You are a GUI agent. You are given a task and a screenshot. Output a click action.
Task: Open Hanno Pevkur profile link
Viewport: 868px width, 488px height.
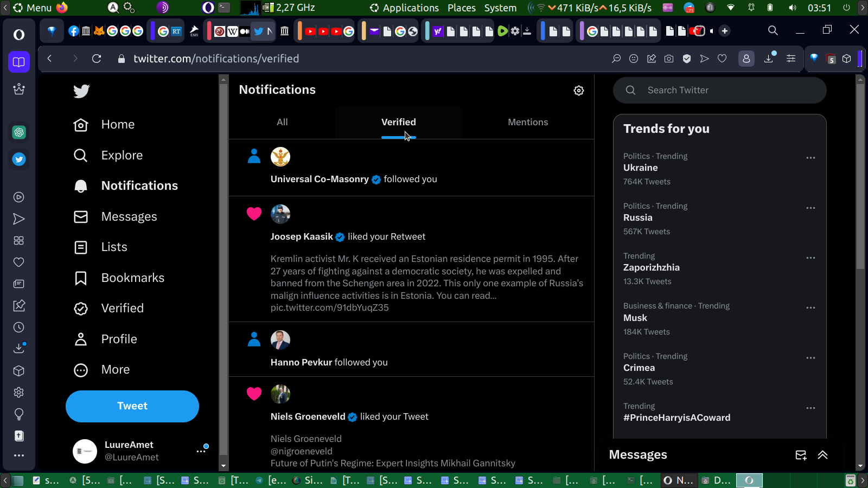click(x=301, y=363)
